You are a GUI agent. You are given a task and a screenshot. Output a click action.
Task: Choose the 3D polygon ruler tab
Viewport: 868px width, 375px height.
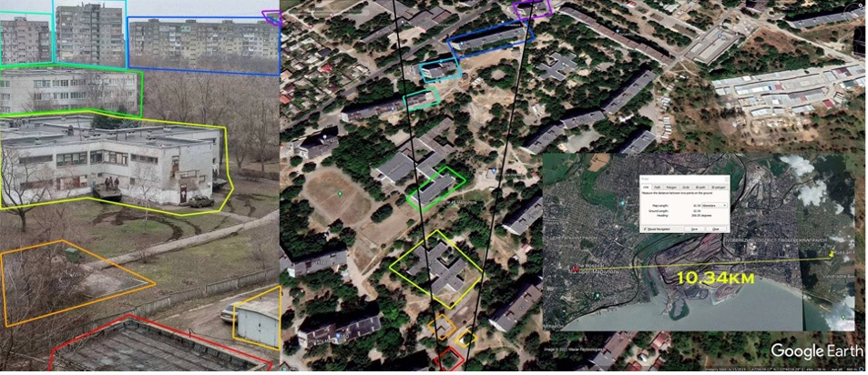[x=717, y=186]
